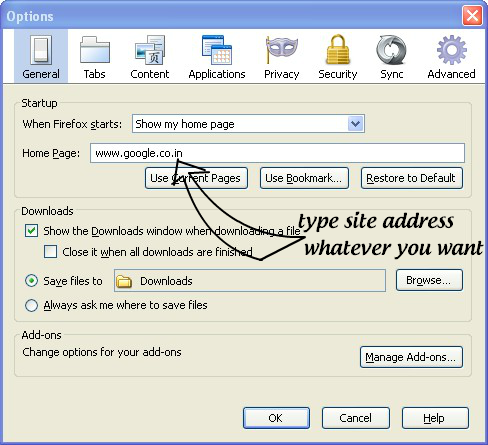Open the General options panel icon
The image size is (488, 445).
41,56
